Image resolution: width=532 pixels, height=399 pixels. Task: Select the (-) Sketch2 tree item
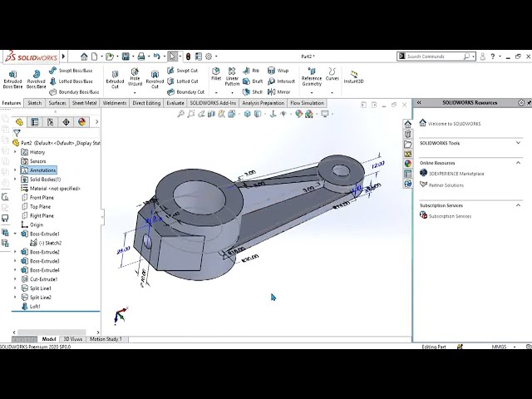[x=46, y=243]
